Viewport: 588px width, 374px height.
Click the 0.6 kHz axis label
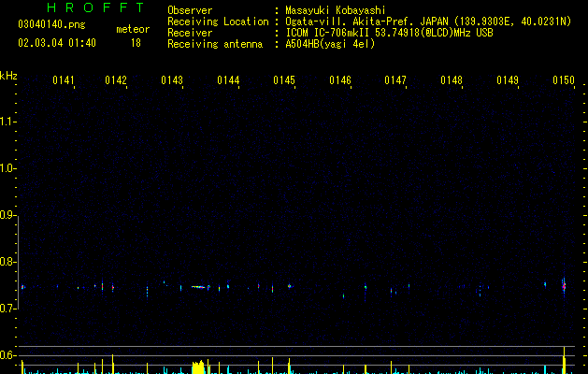(x=7, y=355)
